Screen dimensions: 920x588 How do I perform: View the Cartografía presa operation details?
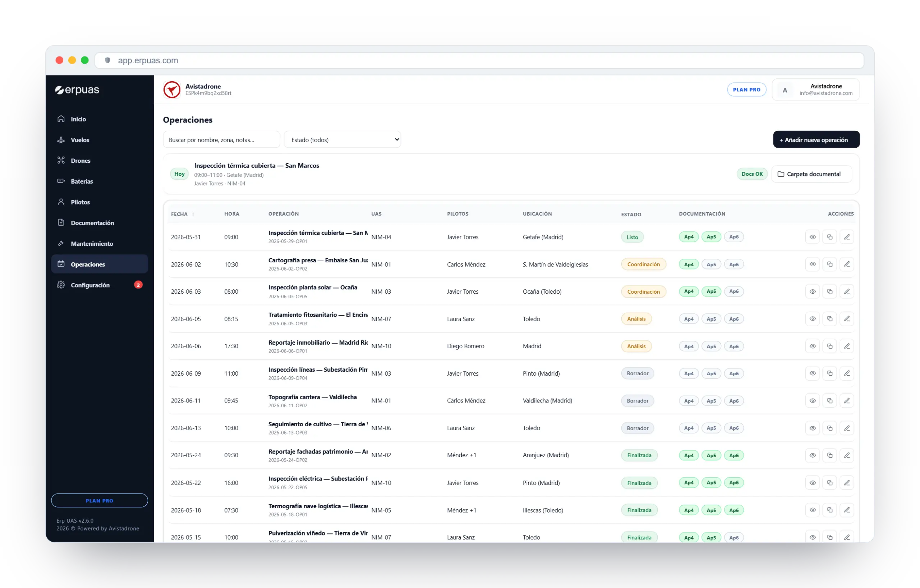812,265
